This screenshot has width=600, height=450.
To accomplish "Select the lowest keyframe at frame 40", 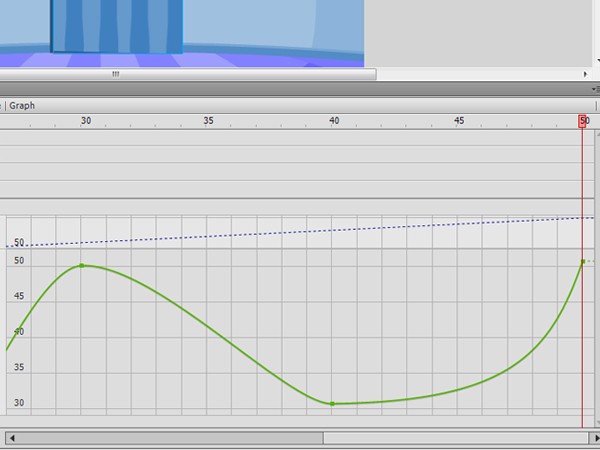I will pos(332,404).
